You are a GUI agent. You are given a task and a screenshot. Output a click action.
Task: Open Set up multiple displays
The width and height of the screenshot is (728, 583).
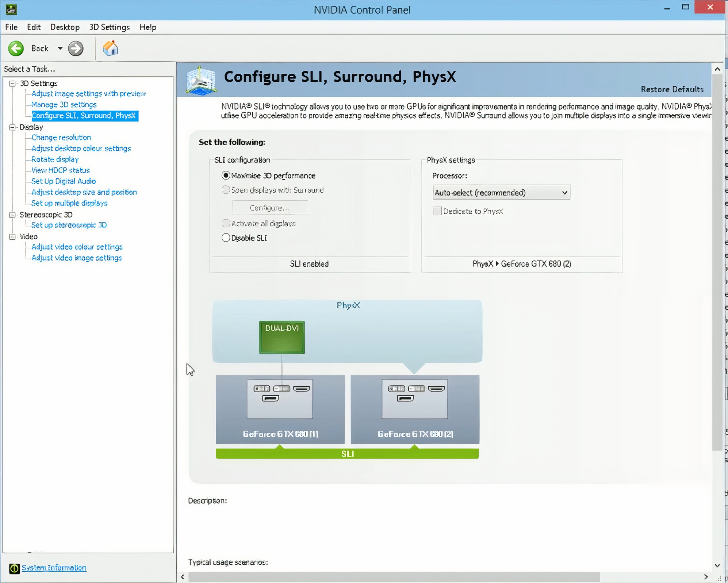click(69, 203)
